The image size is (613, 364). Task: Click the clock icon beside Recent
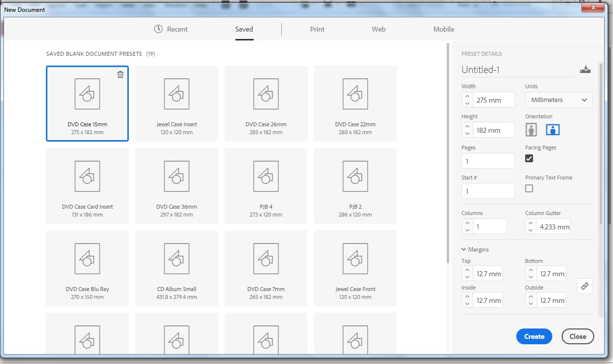pyautogui.click(x=158, y=29)
